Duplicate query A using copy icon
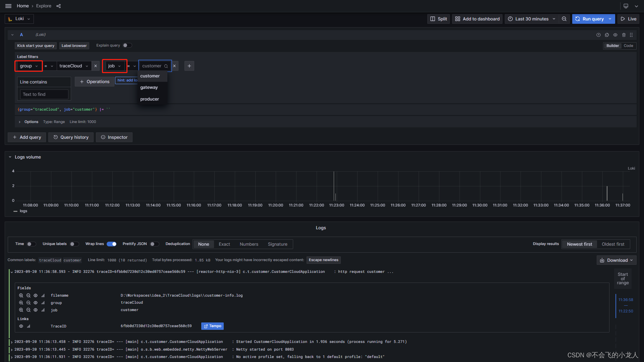The image size is (644, 362). coord(607,35)
